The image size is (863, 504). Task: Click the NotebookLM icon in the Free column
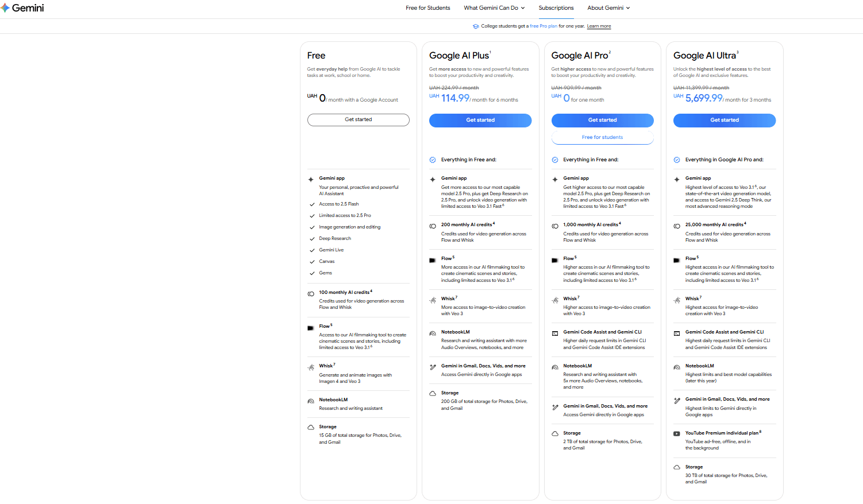(310, 400)
